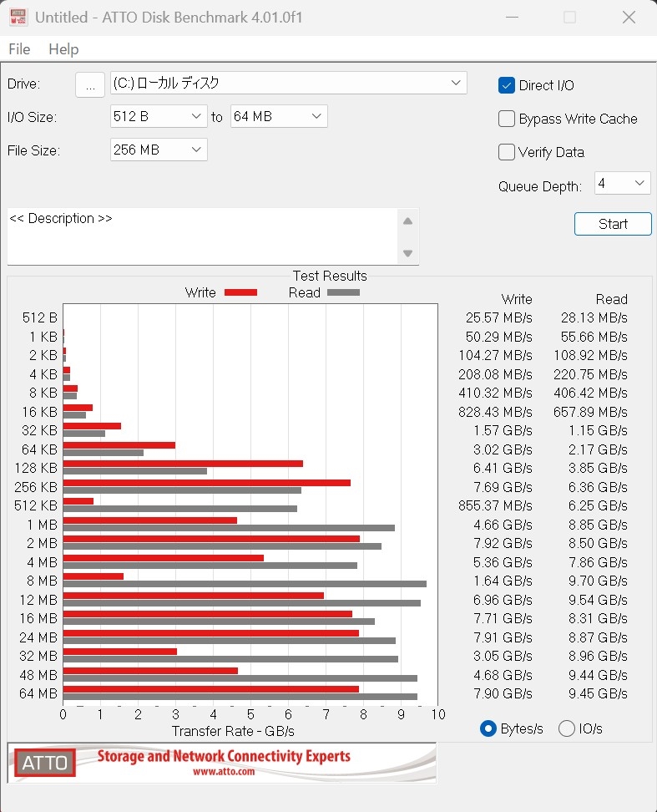Expand the Queue Depth dropdown
This screenshot has height=812, width=657.
[622, 183]
